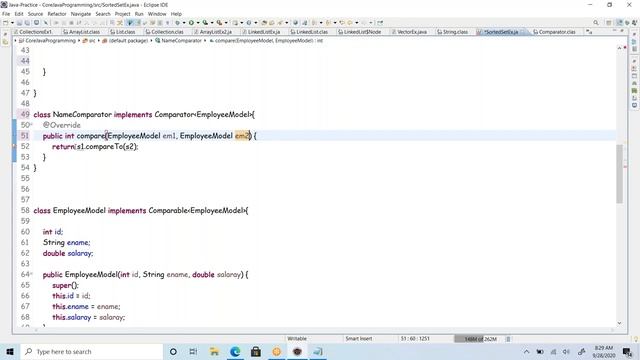The height and width of the screenshot is (360, 640).
Task: Maximize the editor area icon
Action: [x=622, y=31]
